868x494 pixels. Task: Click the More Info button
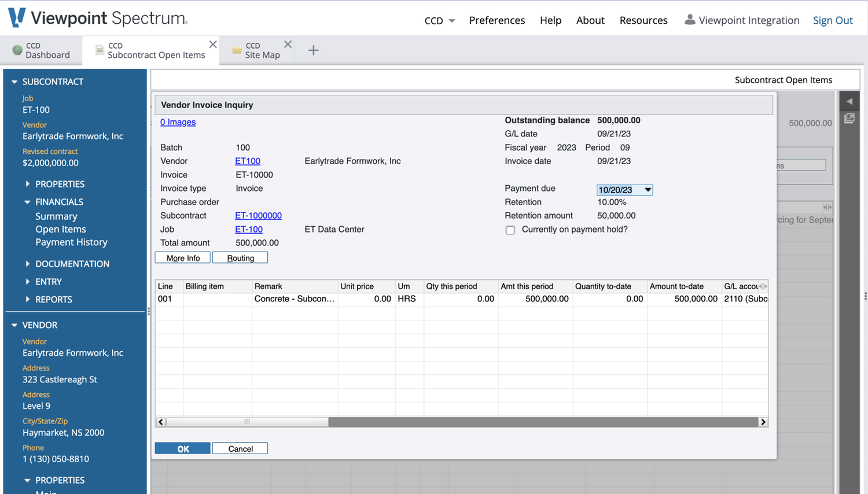pos(183,258)
